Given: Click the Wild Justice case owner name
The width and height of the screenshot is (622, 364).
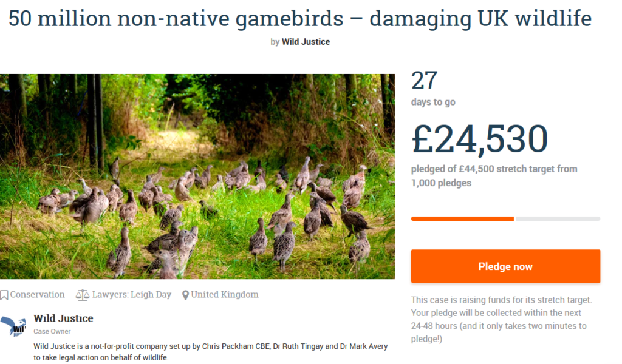Looking at the screenshot, I should (63, 318).
